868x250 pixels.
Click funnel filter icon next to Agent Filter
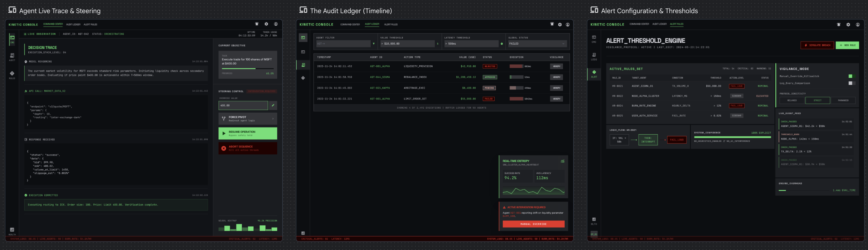pos(374,44)
